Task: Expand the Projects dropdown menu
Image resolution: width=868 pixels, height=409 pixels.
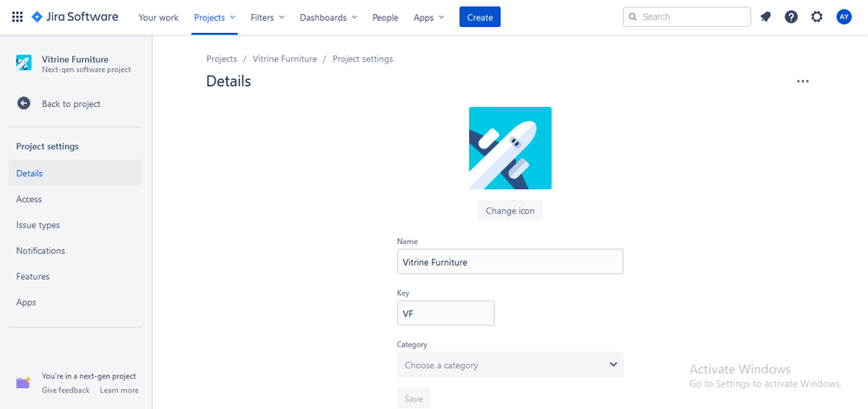Action: (215, 17)
